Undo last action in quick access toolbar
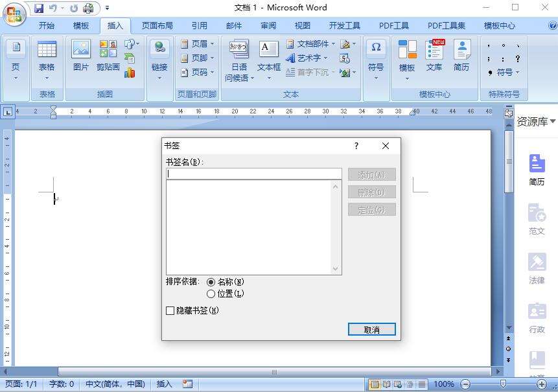The height and width of the screenshot is (392, 558). click(x=53, y=8)
